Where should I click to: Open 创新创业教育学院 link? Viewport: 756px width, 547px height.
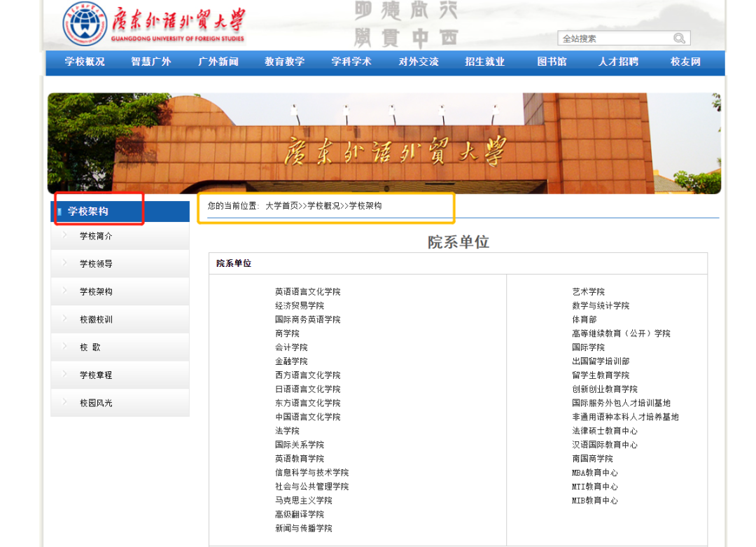605,389
